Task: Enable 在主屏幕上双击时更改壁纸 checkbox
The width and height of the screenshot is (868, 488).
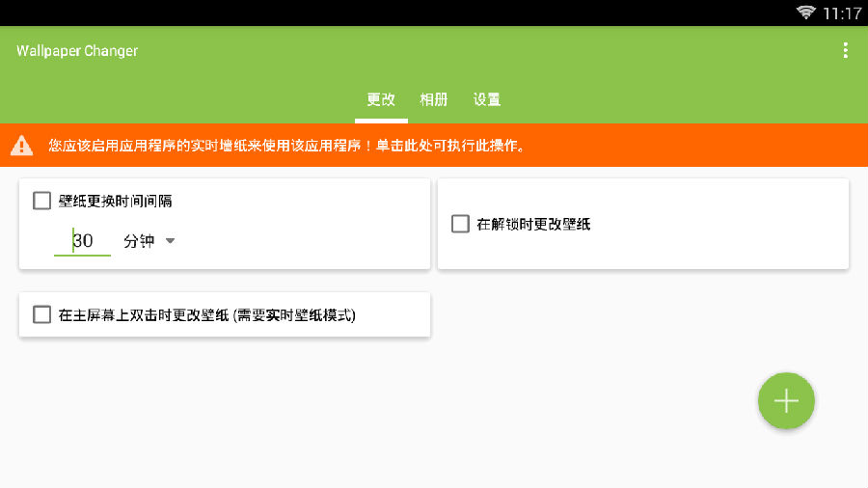Action: (x=41, y=314)
